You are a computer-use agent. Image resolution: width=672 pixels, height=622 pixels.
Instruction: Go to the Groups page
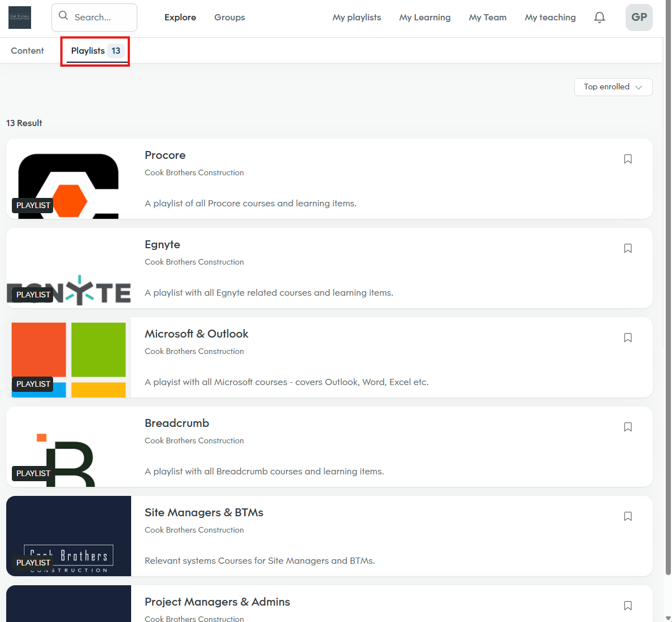(229, 18)
